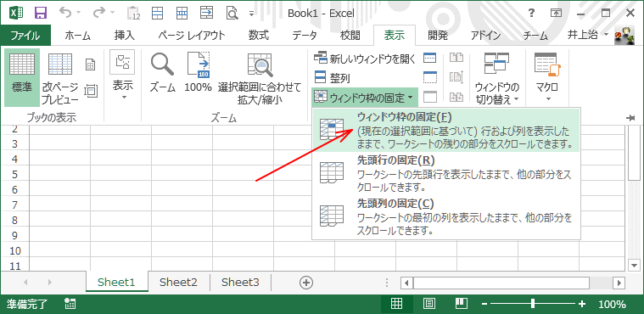This screenshot has width=644, height=314.
Task: Open the Undo history dropdown arrow
Action: [x=79, y=13]
